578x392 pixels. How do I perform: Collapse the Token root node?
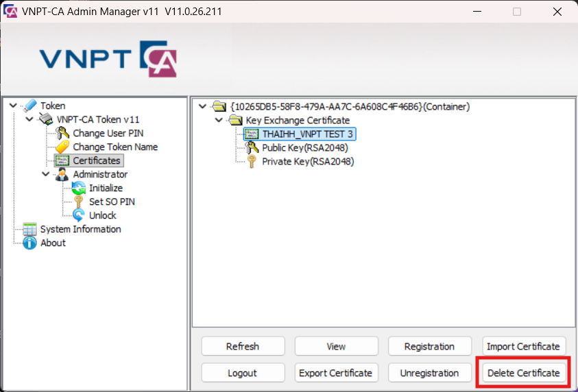13,106
